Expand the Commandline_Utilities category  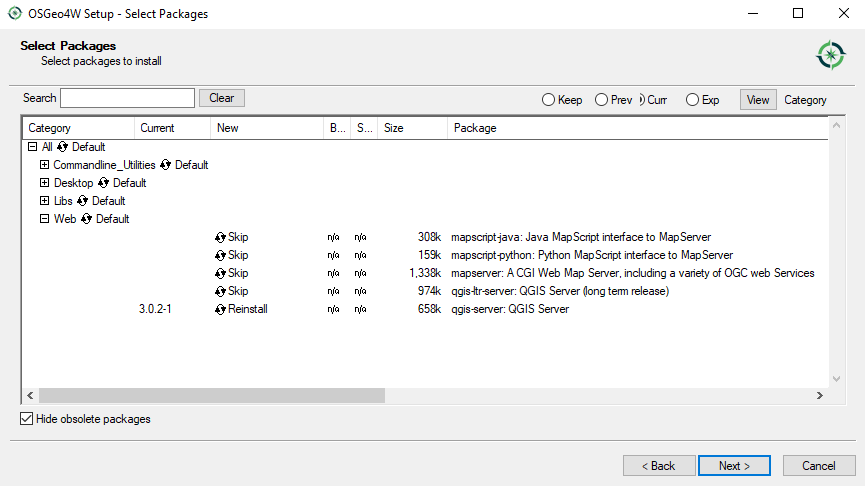tap(44, 165)
